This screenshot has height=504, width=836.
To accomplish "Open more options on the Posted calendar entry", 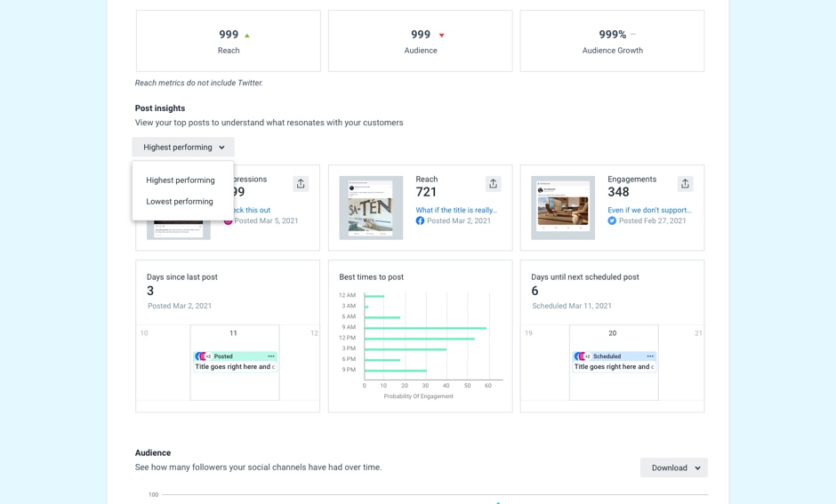I will (271, 356).
